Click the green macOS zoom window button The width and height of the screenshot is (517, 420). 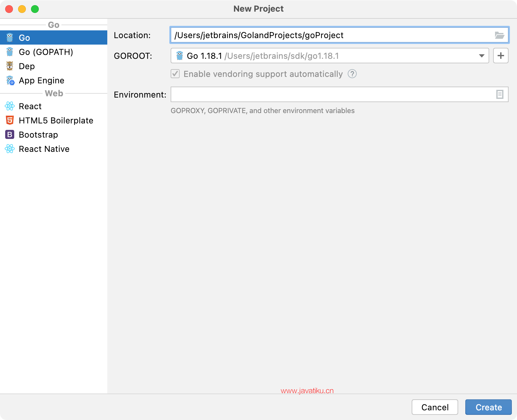pyautogui.click(x=35, y=9)
